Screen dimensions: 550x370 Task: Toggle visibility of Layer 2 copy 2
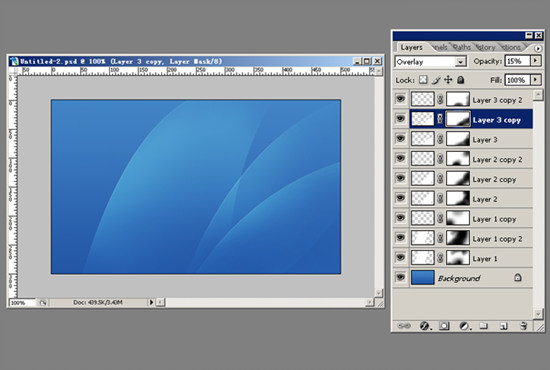point(401,158)
